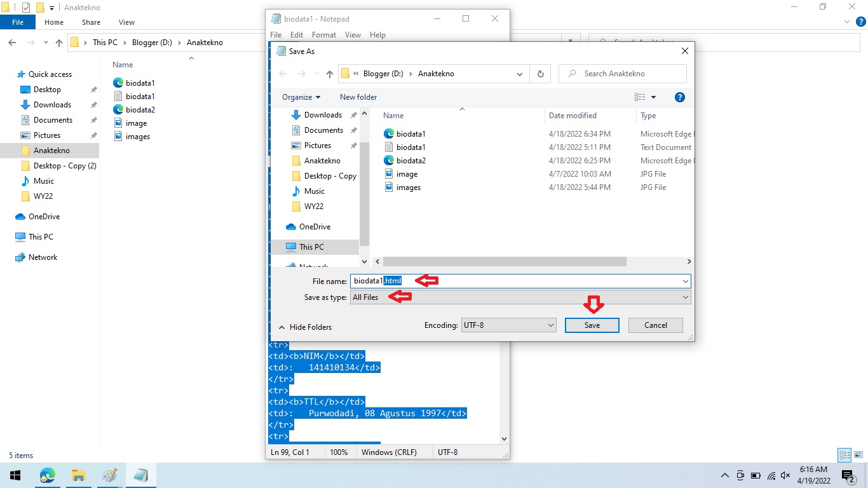Switch Explorer to large icons view
Image resolution: width=868 pixels, height=488 pixels.
click(859, 455)
